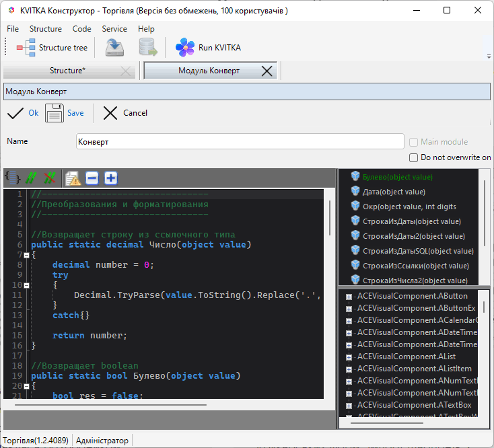Close the Модуль Конверт tab

[x=267, y=71]
